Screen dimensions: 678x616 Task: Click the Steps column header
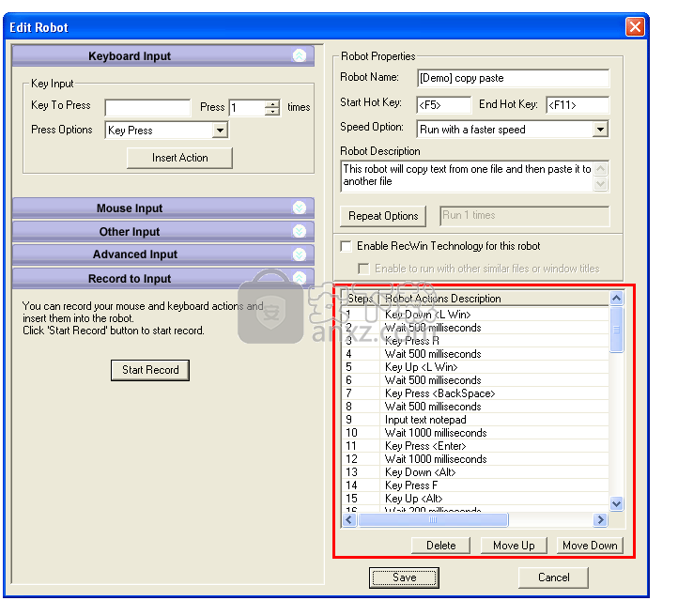click(x=361, y=299)
